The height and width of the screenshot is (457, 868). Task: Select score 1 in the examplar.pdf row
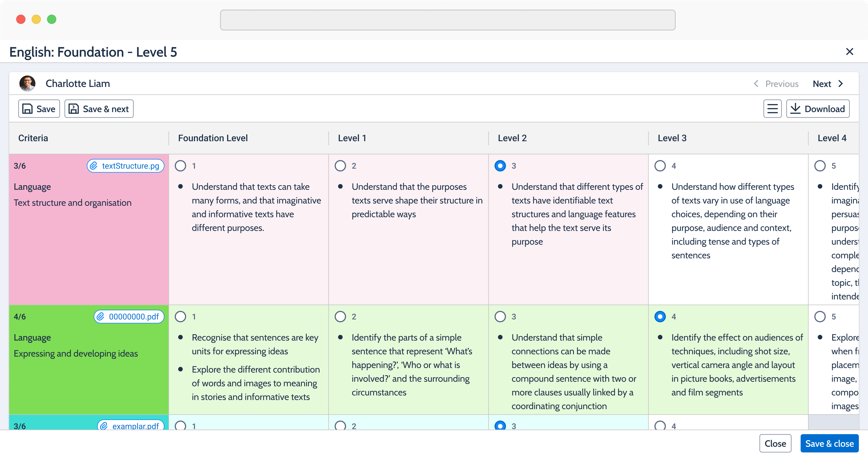[x=181, y=425]
